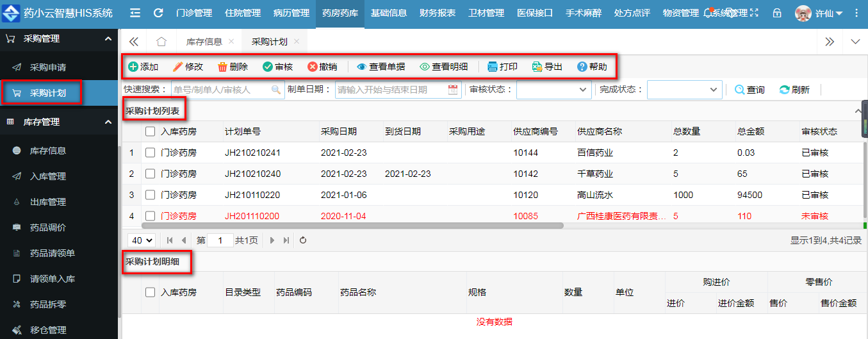Click the supplier cell 百信药业

pyautogui.click(x=595, y=153)
